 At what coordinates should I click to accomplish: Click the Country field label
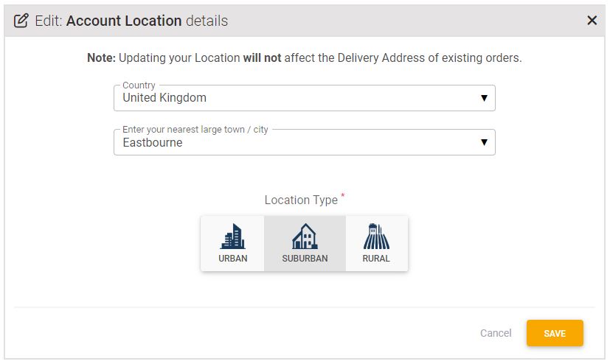(x=139, y=85)
